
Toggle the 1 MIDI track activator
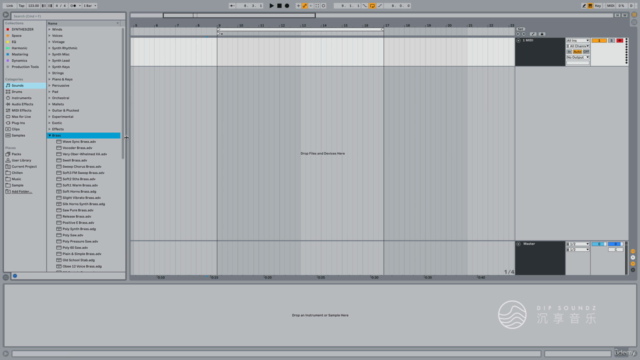tap(599, 40)
